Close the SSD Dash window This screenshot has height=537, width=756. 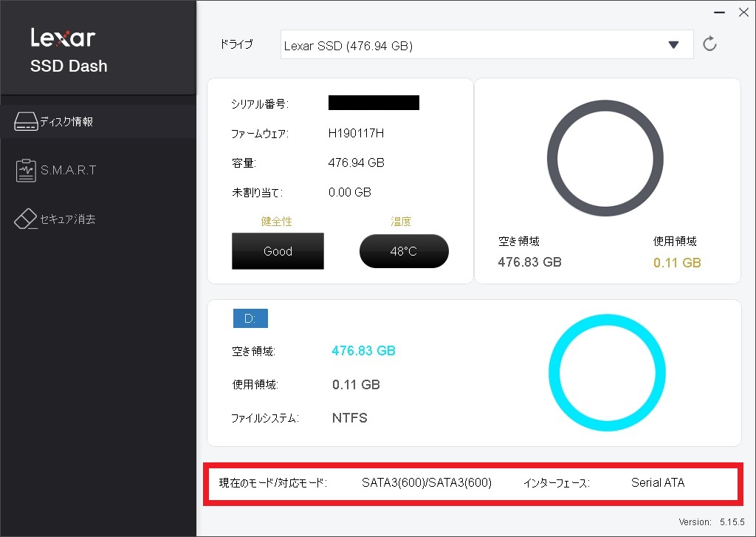tap(743, 13)
